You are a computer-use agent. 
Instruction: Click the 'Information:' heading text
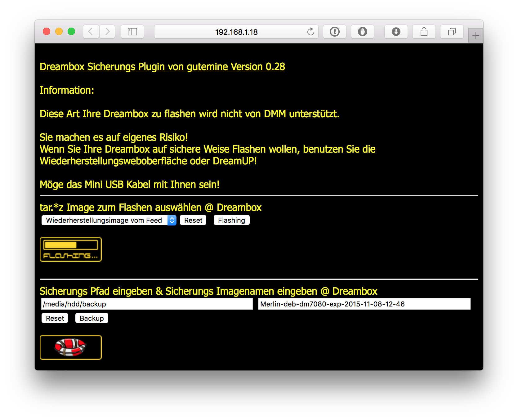(67, 90)
